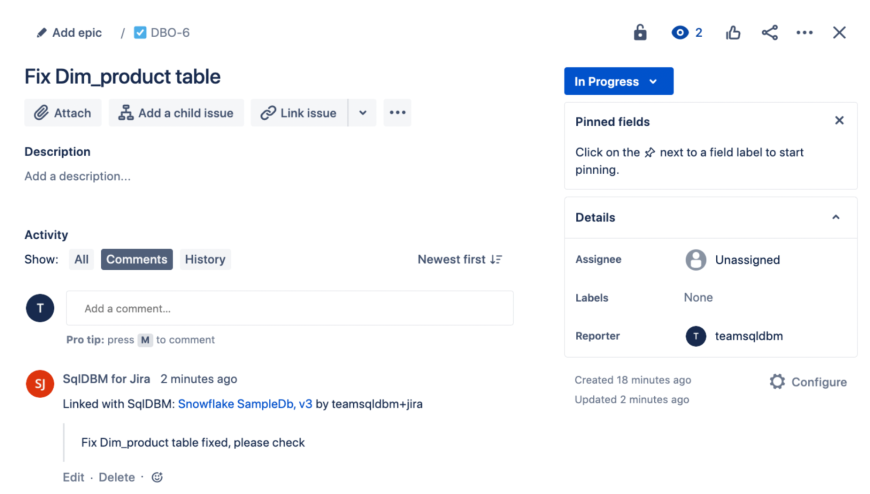Open Snowflake SampleDb, v3 link
The height and width of the screenshot is (494, 870).
point(245,404)
